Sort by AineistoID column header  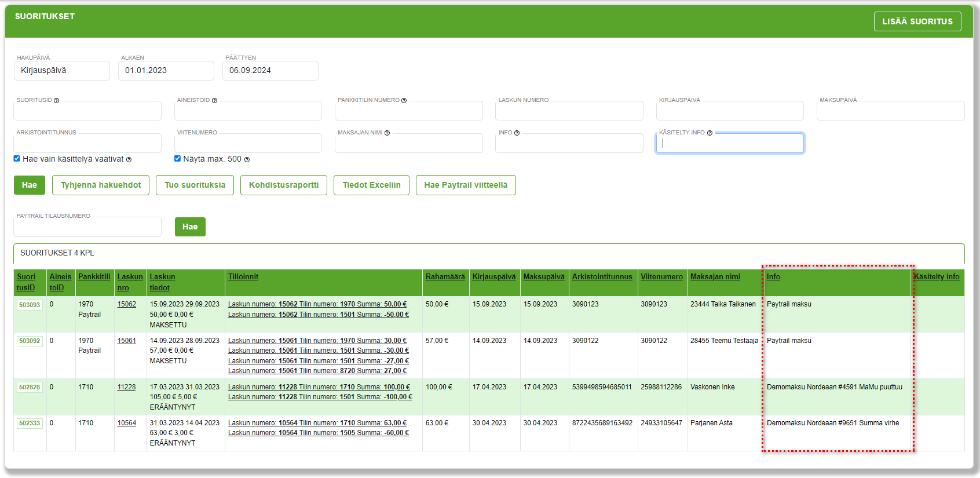(x=60, y=282)
